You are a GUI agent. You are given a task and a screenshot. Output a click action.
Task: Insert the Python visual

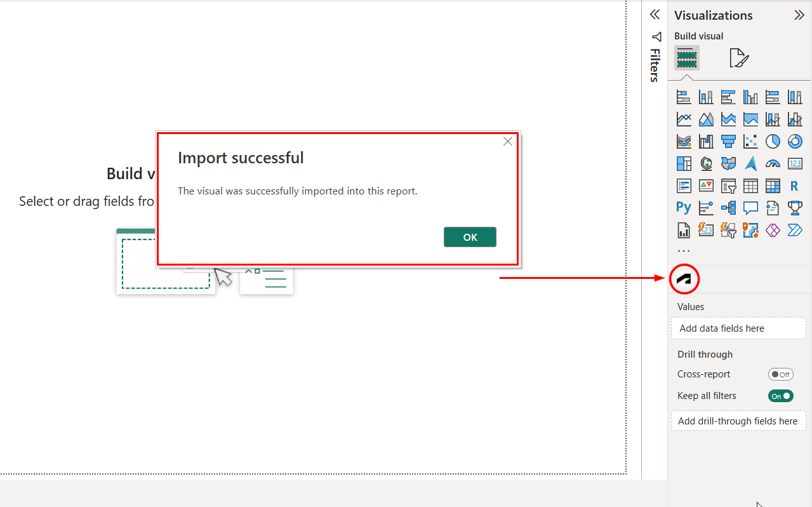click(684, 208)
